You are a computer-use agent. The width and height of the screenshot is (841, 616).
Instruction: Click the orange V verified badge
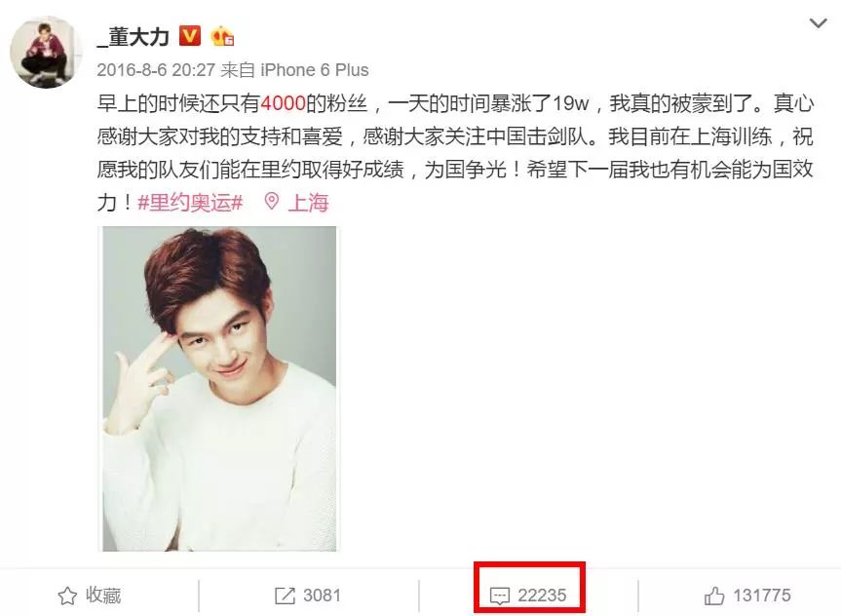189,36
